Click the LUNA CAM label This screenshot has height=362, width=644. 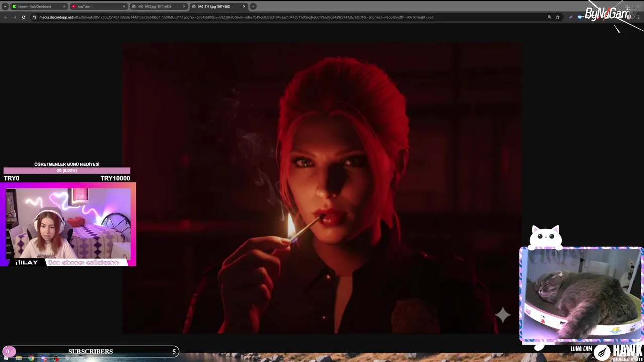pyautogui.click(x=581, y=349)
